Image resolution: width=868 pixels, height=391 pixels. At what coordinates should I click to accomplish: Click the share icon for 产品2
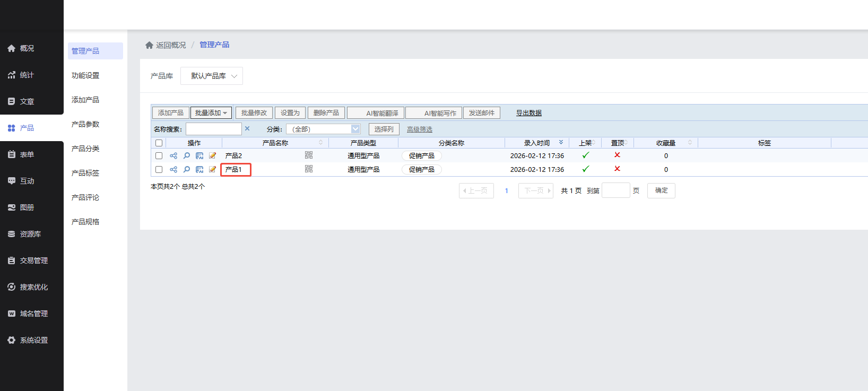[173, 155]
